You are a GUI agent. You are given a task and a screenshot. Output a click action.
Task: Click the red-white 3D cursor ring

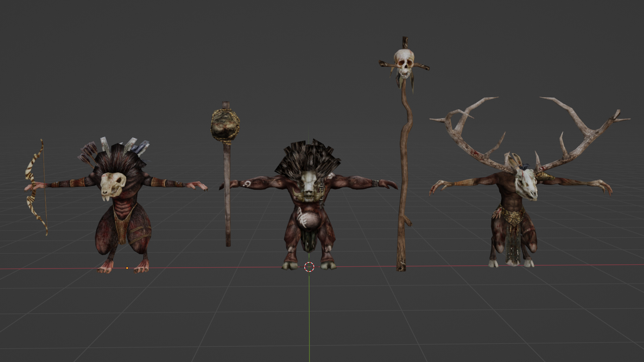[x=309, y=267]
